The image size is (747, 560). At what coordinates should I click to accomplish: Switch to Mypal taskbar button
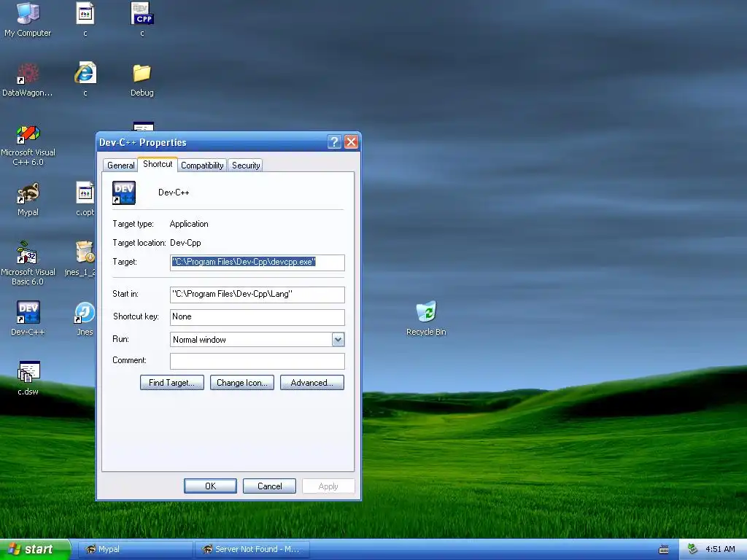135,549
